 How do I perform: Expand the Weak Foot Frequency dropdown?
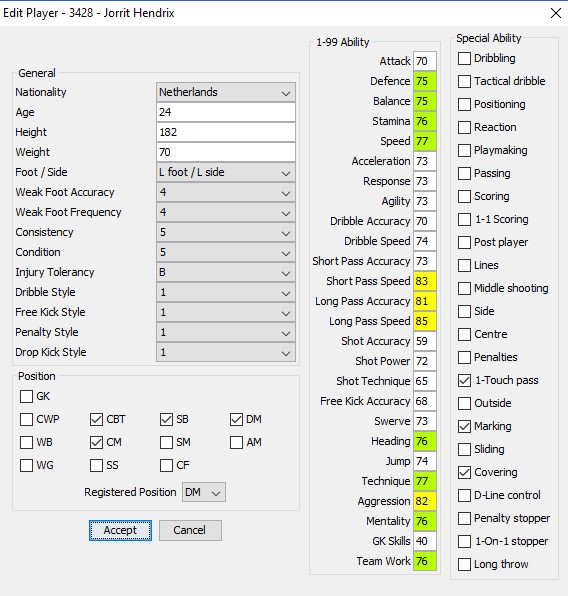(x=226, y=212)
